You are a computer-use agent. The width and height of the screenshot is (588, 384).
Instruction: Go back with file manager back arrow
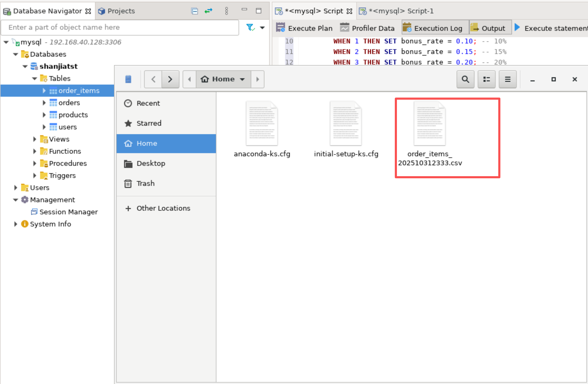pyautogui.click(x=153, y=79)
